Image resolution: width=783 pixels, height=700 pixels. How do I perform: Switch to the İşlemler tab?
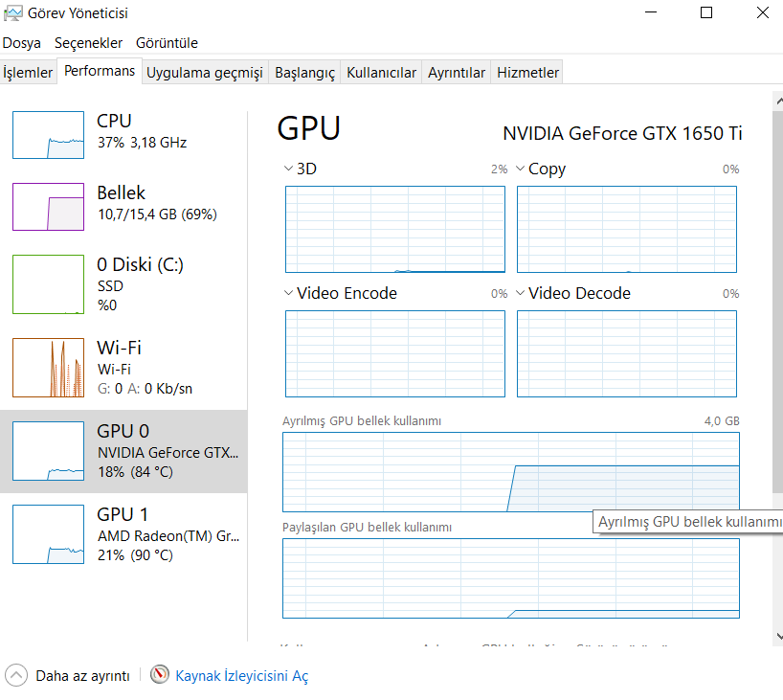[28, 73]
